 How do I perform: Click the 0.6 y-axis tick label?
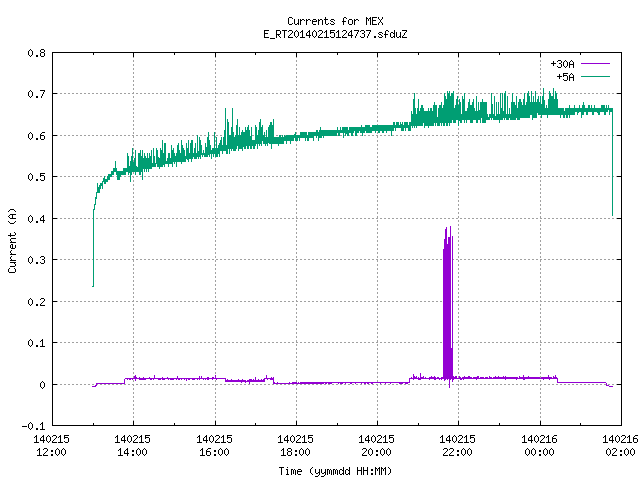click(x=36, y=136)
